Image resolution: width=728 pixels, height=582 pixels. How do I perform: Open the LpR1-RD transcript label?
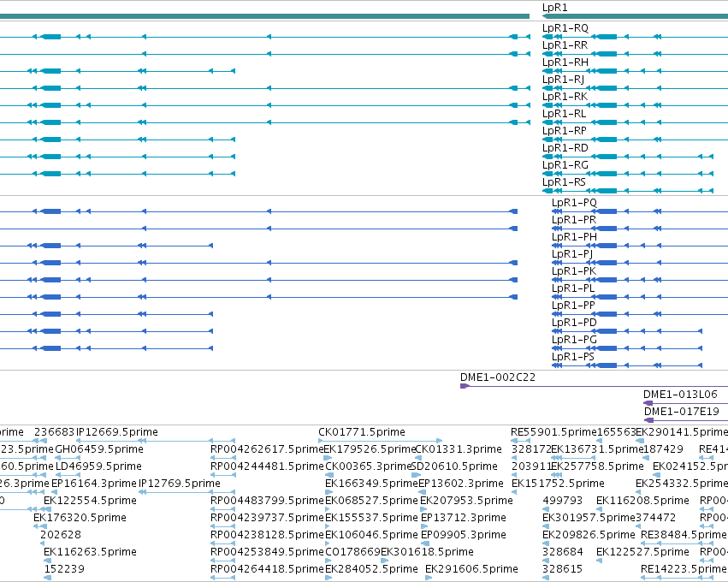point(565,149)
